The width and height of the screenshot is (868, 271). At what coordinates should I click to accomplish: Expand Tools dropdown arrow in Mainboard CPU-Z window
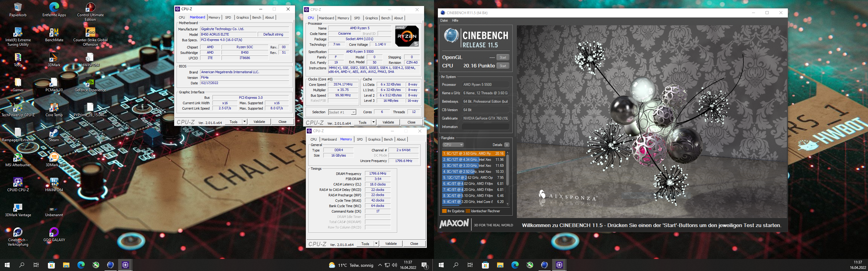click(245, 122)
